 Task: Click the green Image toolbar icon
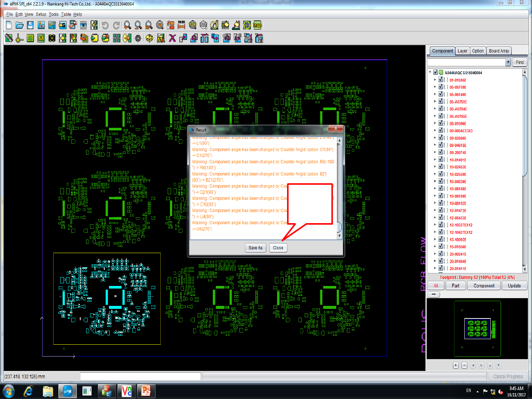point(258,25)
